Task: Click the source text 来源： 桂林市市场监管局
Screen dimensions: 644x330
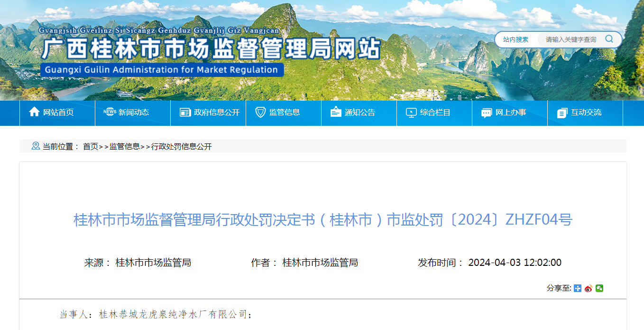Action: tap(138, 263)
